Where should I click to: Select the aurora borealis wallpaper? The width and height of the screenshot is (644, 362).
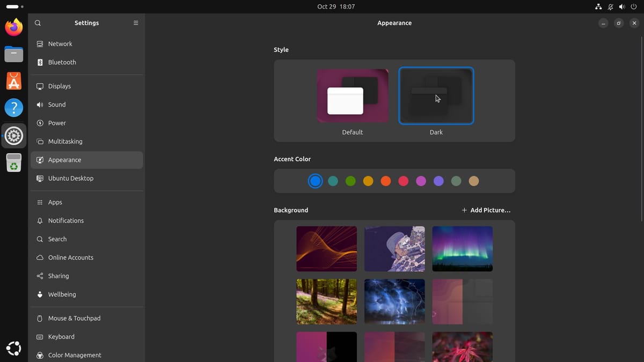point(463,249)
